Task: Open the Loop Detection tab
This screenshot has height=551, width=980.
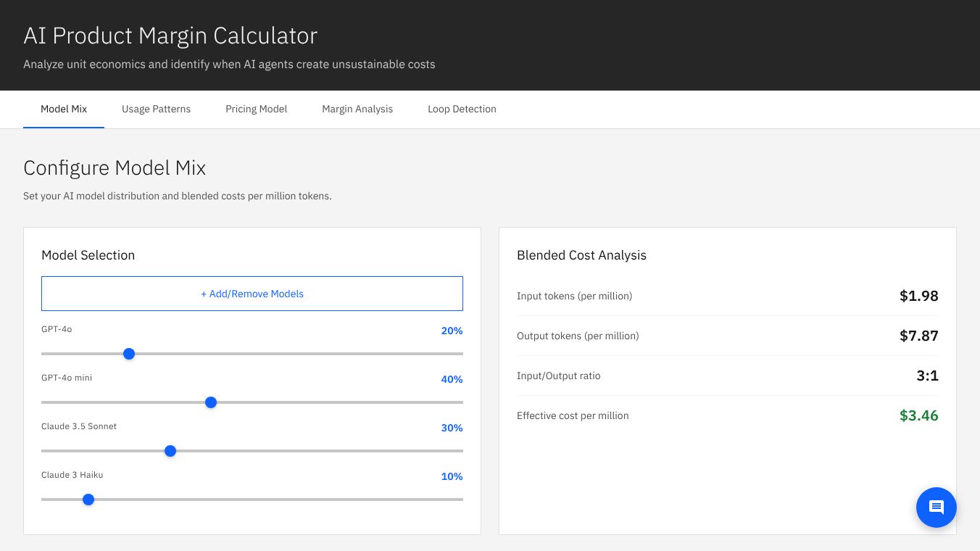Action: (x=462, y=109)
